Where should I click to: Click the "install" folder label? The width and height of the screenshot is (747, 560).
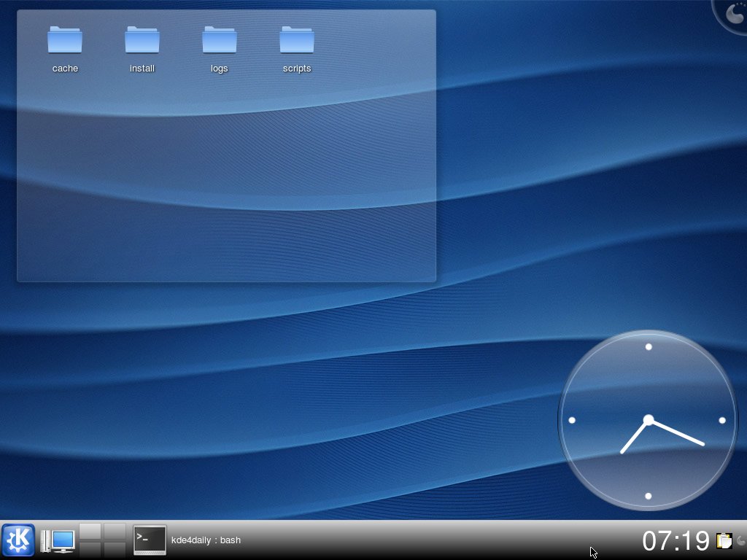[x=142, y=69]
